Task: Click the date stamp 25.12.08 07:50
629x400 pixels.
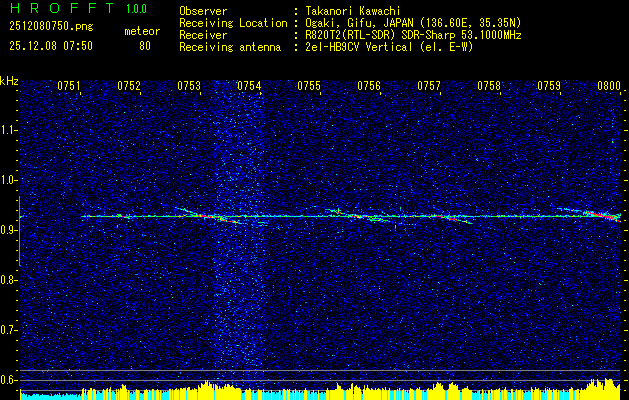Action: [51, 46]
